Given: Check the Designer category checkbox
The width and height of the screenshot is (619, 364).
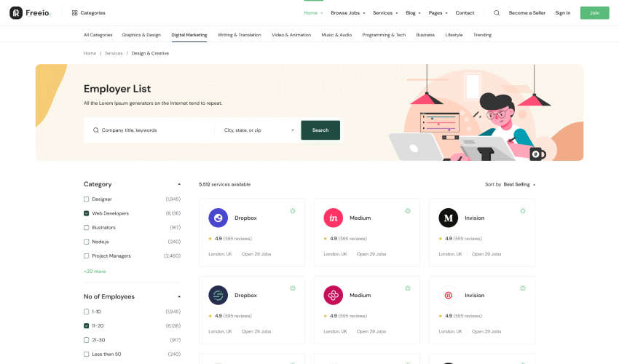Looking at the screenshot, I should (x=87, y=199).
